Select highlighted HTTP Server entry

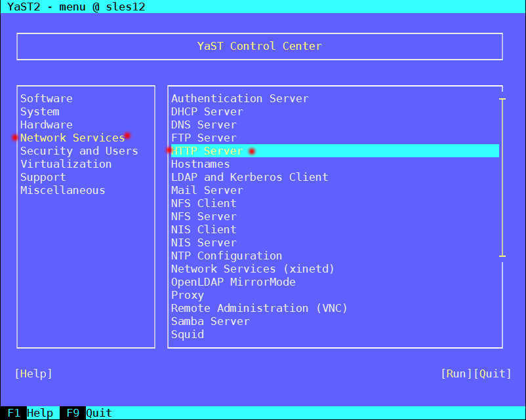point(334,151)
